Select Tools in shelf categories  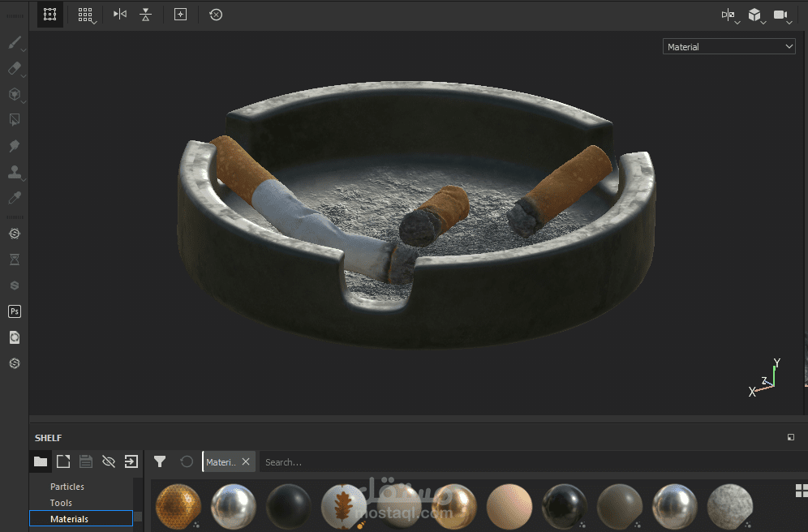(x=61, y=503)
